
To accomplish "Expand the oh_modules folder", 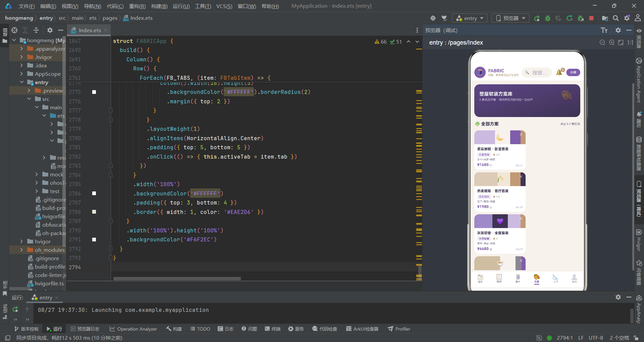I will pyautogui.click(x=21, y=250).
